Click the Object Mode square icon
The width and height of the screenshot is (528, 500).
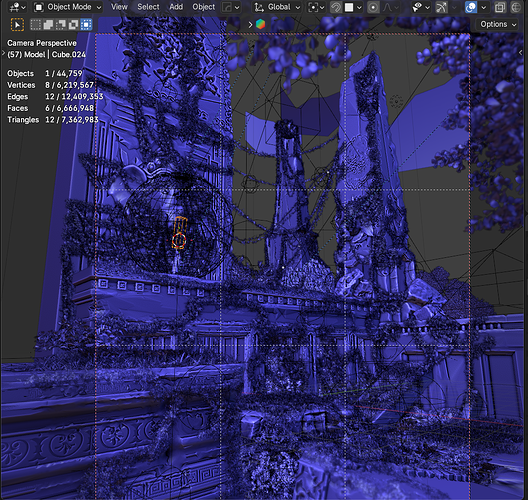coord(39,7)
